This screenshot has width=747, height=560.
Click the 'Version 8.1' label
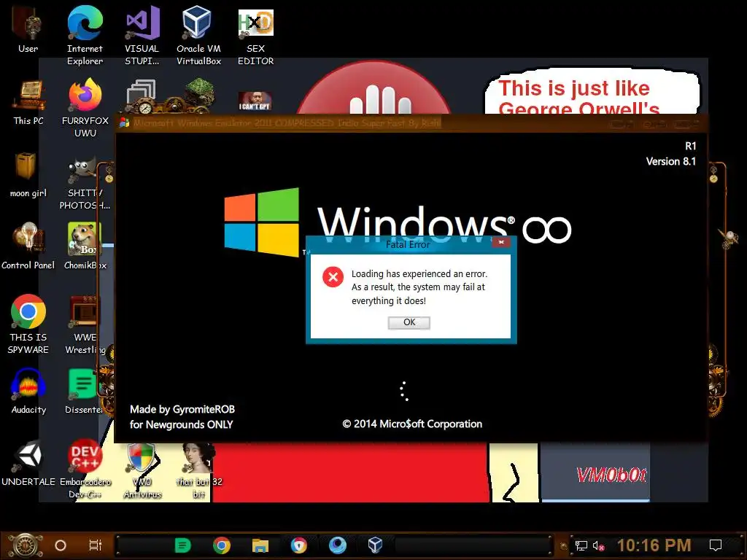(671, 161)
